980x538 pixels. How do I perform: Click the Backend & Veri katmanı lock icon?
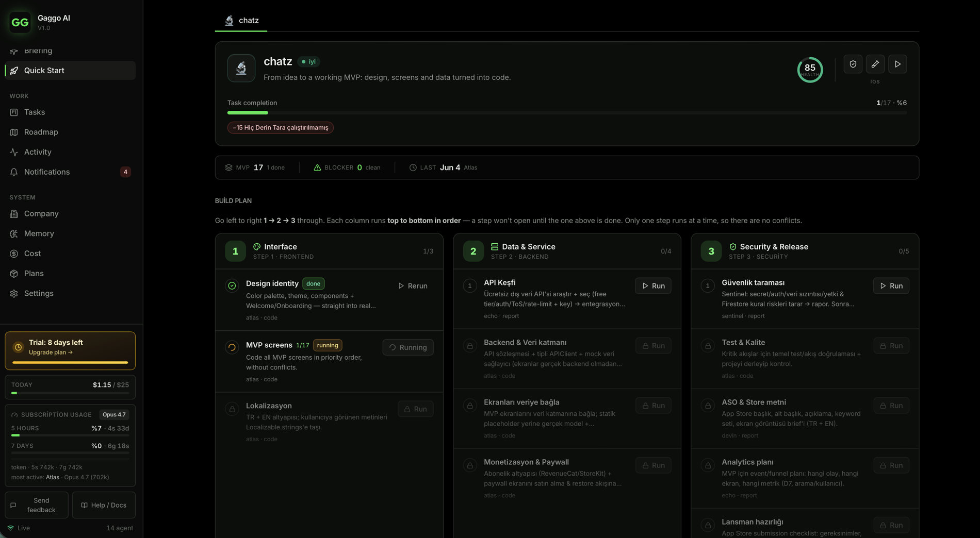click(470, 346)
